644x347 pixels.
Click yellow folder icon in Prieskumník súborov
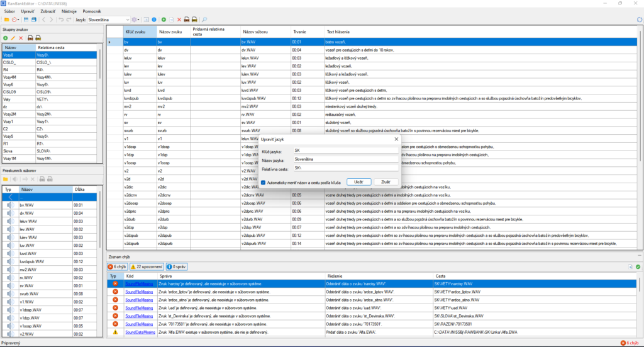tap(6, 179)
